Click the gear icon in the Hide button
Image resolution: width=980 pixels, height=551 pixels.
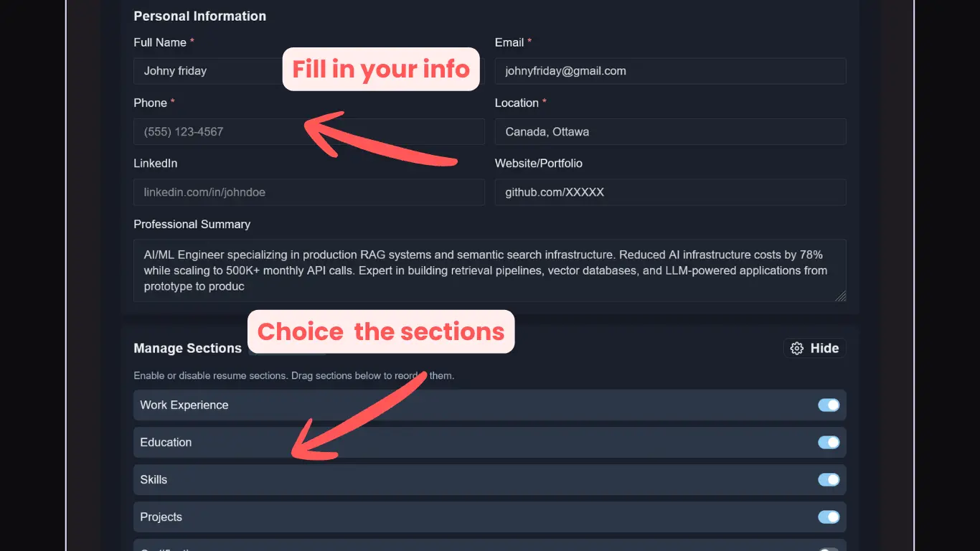[796, 348]
